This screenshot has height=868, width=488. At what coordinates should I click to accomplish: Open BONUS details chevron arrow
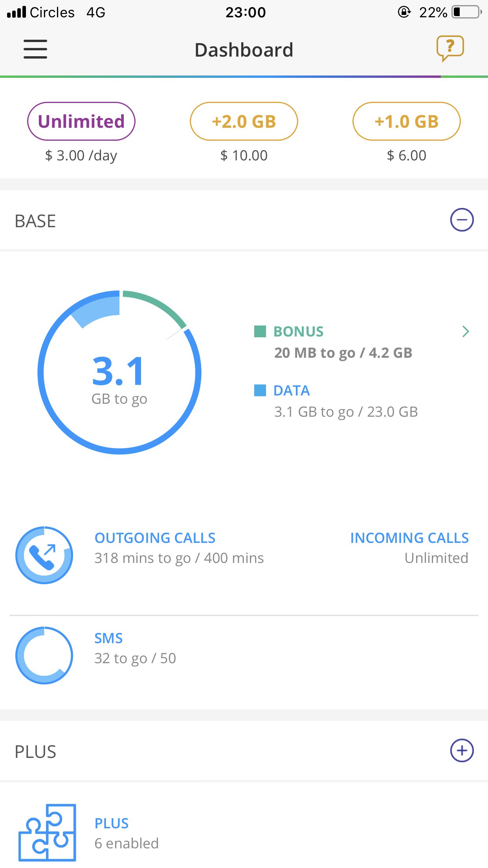(466, 331)
